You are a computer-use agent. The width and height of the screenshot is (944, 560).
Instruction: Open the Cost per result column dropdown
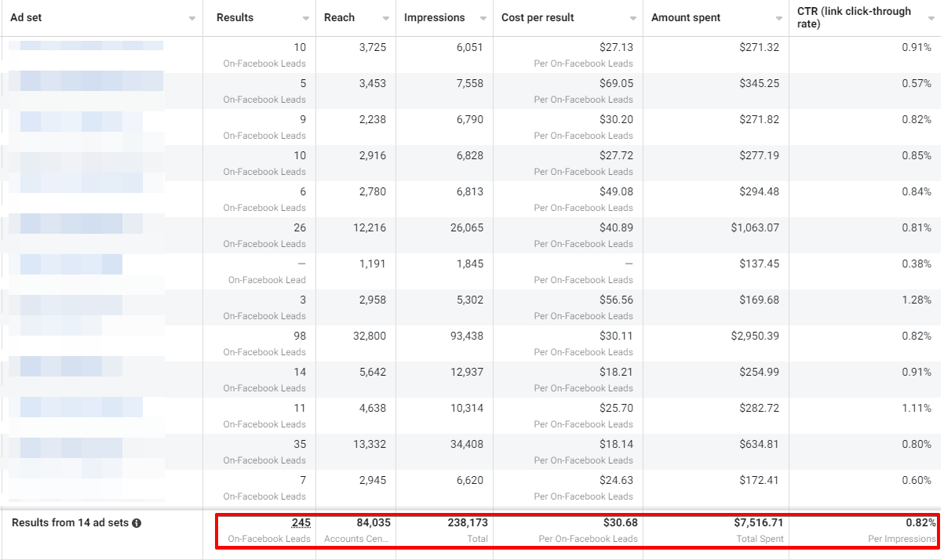pos(632,17)
